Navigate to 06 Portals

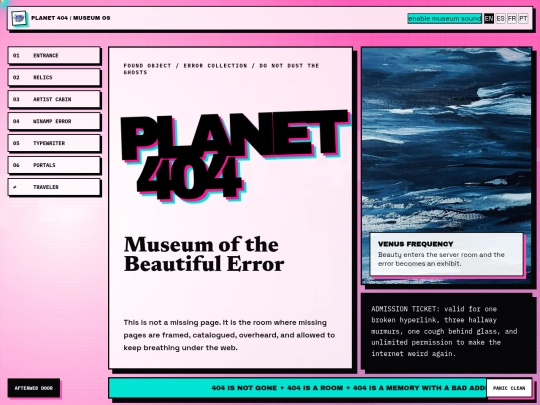coord(54,165)
